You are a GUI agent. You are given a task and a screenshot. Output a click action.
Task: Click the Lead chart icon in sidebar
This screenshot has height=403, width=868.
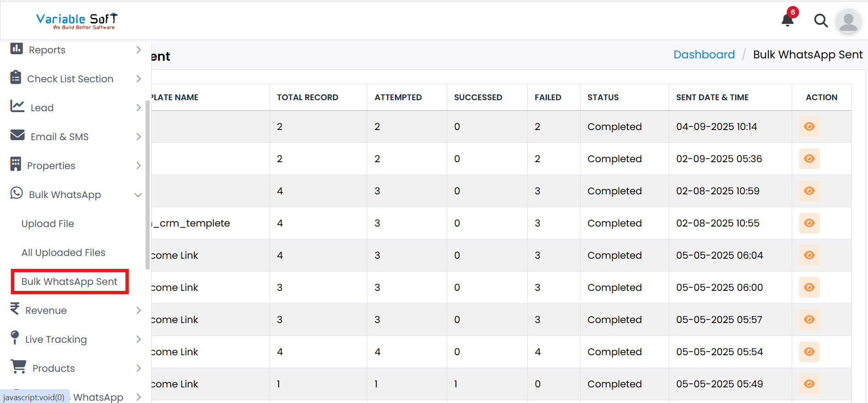click(x=17, y=107)
